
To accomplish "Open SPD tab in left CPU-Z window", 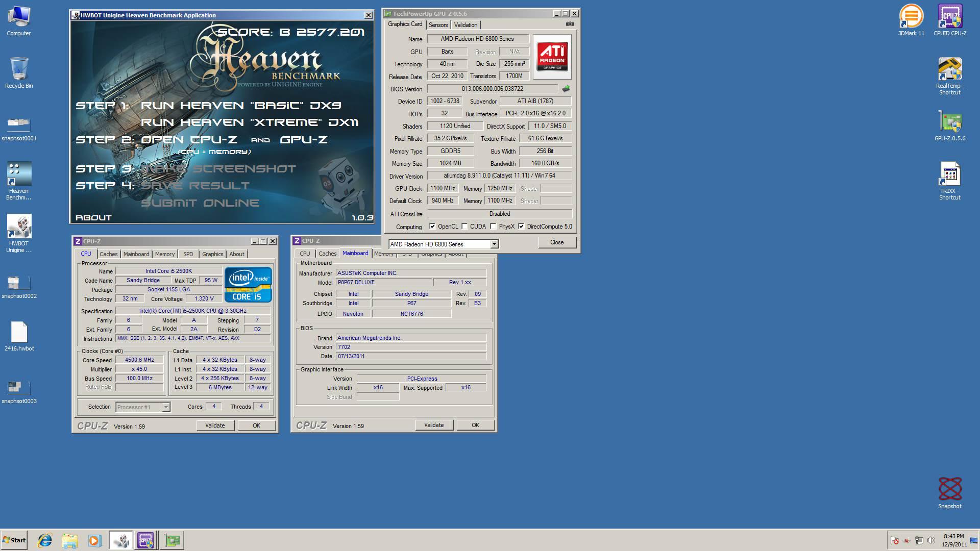I will 188,254.
